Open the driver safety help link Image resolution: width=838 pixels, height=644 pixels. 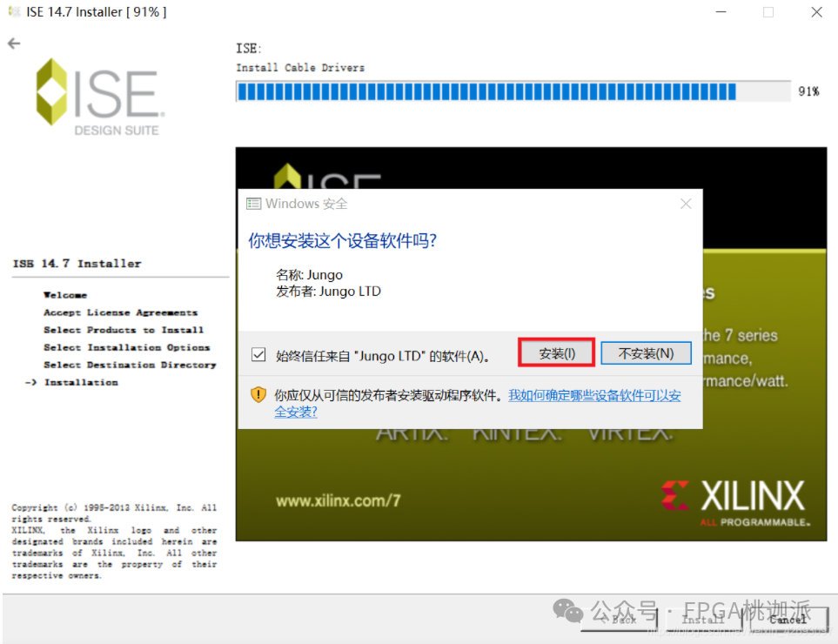click(x=594, y=394)
